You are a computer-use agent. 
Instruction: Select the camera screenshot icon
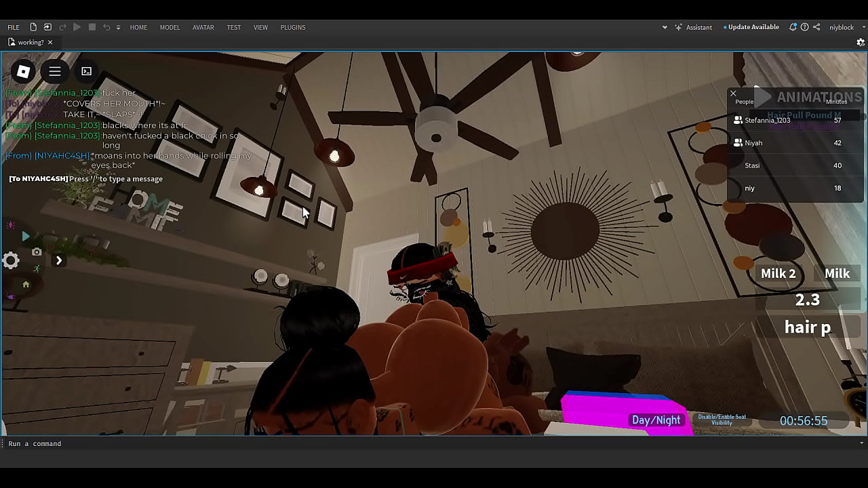pos(36,251)
